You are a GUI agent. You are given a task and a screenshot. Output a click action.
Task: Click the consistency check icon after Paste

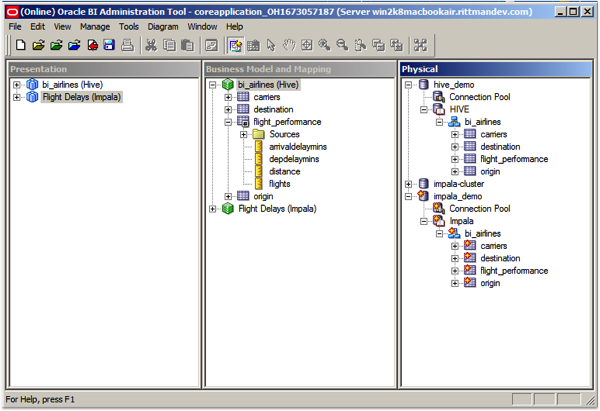point(211,45)
